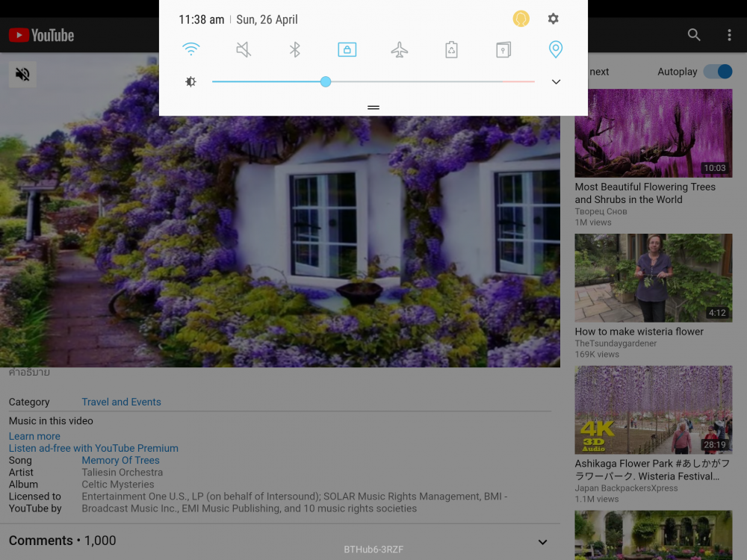Click the brightness sun icon
The width and height of the screenshot is (747, 560).
click(190, 82)
